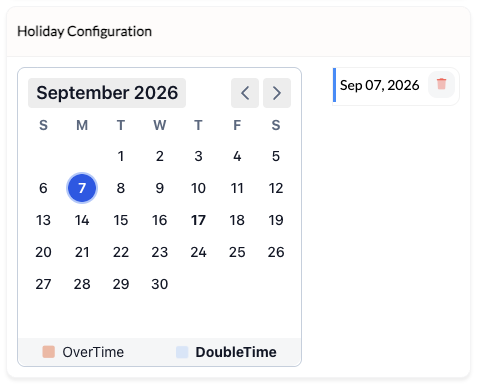The height and width of the screenshot is (385, 477).
Task: Select September 17 on the calendar
Action: [198, 220]
